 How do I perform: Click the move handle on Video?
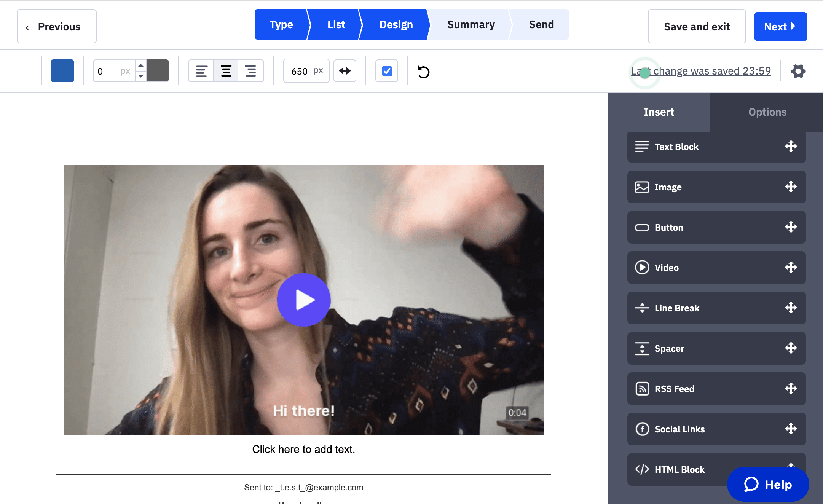coord(791,267)
